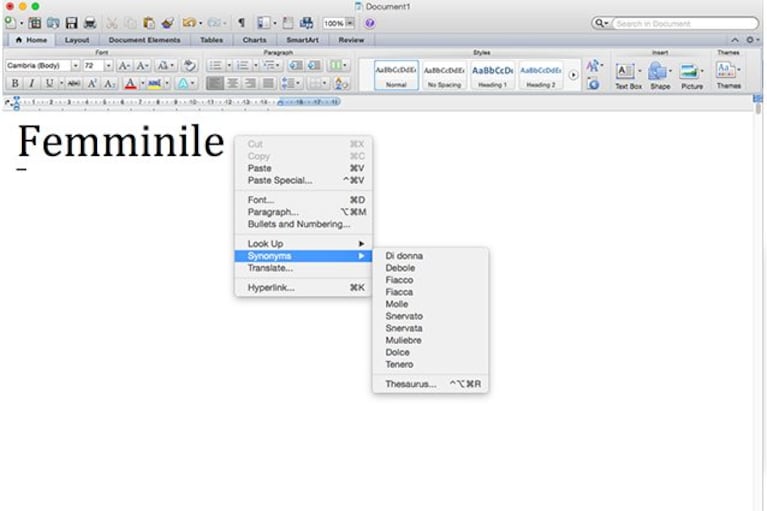Open Thesaurus... from synonyms submenu

(430, 384)
